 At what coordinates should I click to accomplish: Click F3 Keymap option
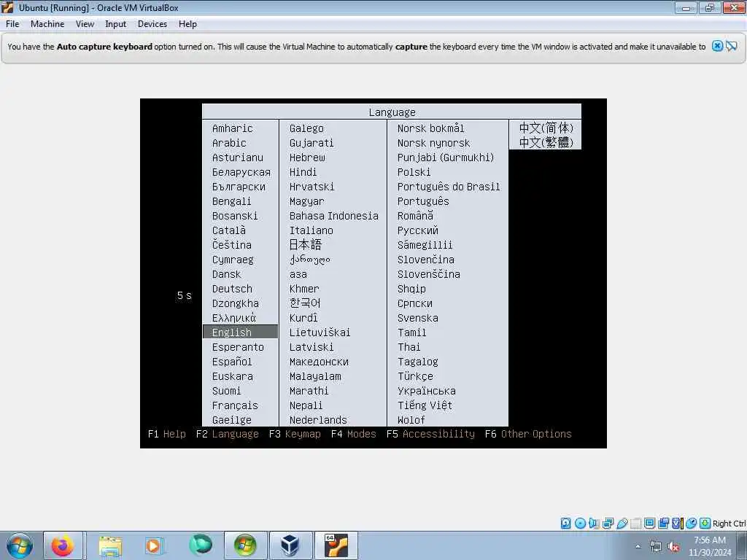pos(295,434)
